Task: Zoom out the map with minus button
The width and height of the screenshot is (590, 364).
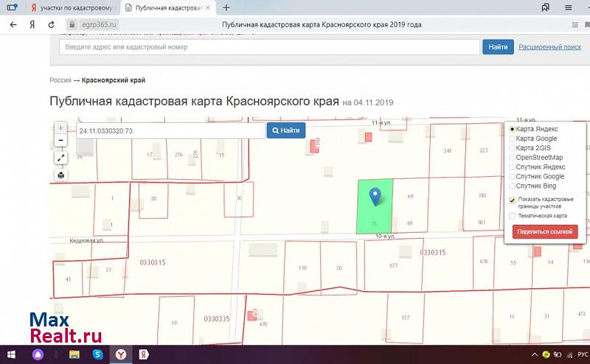Action: coord(60,140)
